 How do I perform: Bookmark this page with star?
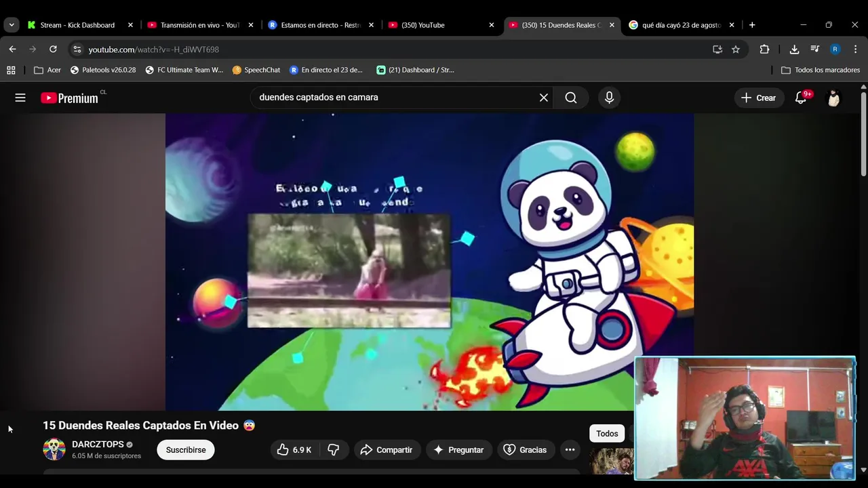736,49
